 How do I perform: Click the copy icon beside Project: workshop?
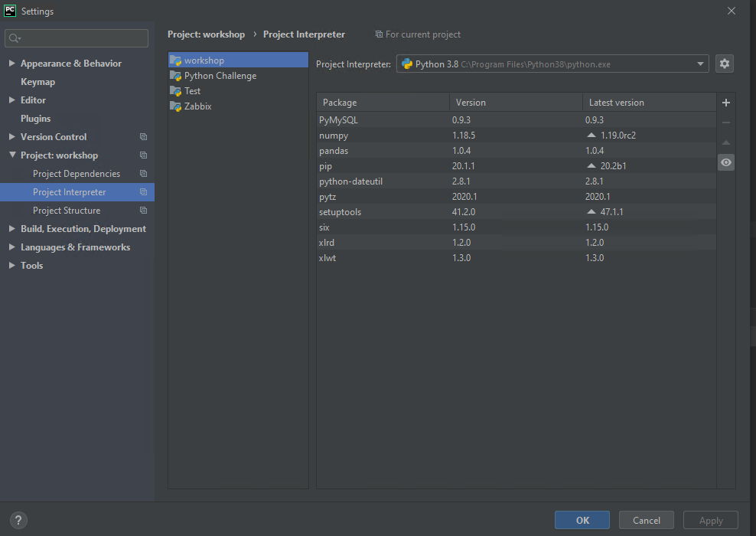[143, 155]
